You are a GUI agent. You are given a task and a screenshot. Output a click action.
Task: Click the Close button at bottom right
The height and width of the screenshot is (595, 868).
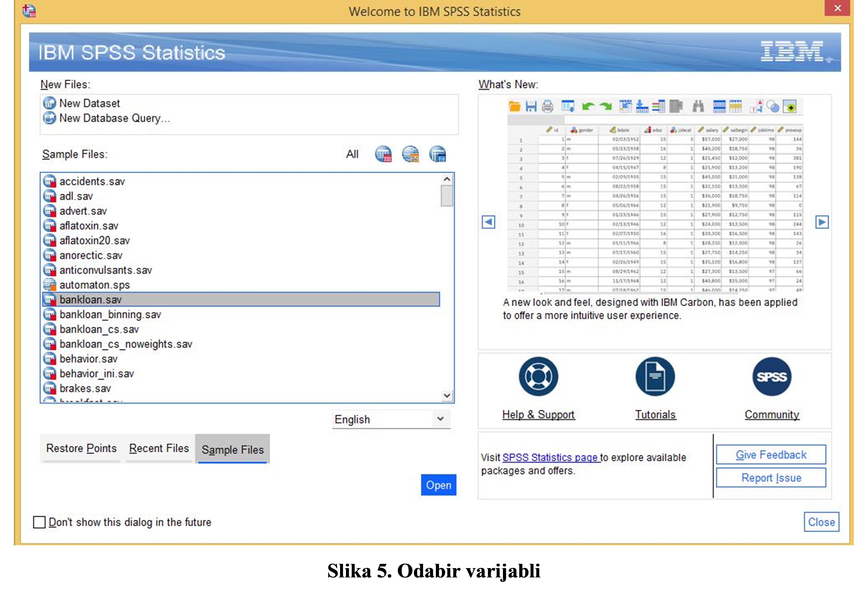pyautogui.click(x=821, y=522)
